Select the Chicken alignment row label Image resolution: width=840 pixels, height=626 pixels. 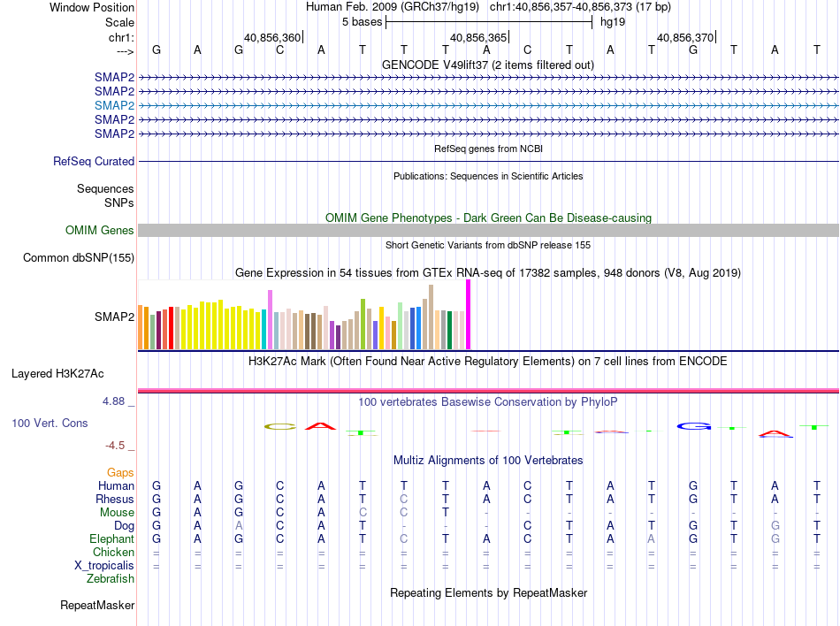click(113, 552)
